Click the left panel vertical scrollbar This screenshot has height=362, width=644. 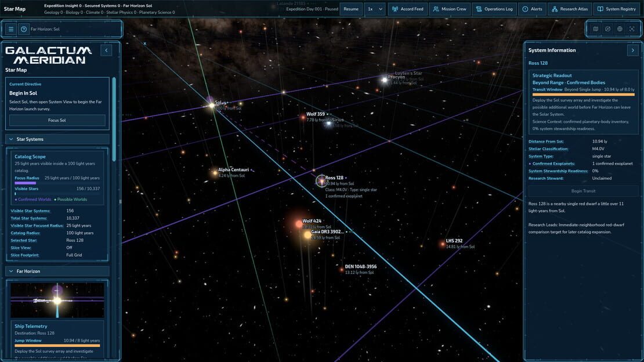(114, 119)
